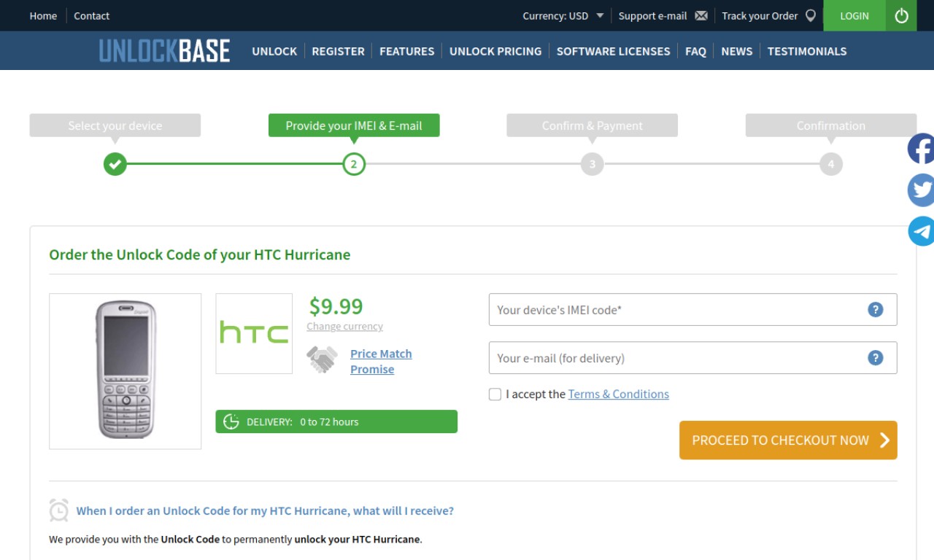Image resolution: width=934 pixels, height=560 pixels.
Task: Open the UNLOCK PRICING menu item
Action: 495,51
